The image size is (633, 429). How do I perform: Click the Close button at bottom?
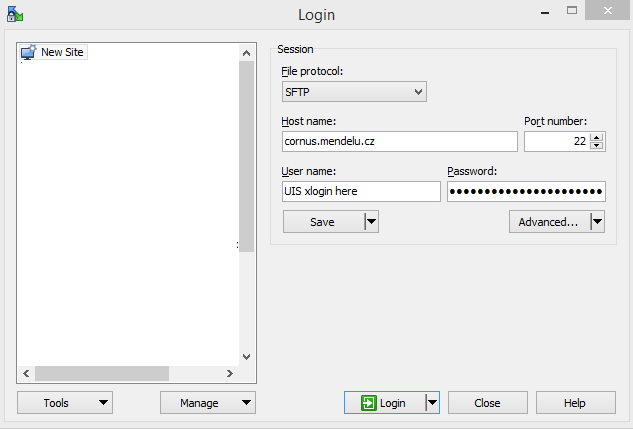coord(487,403)
